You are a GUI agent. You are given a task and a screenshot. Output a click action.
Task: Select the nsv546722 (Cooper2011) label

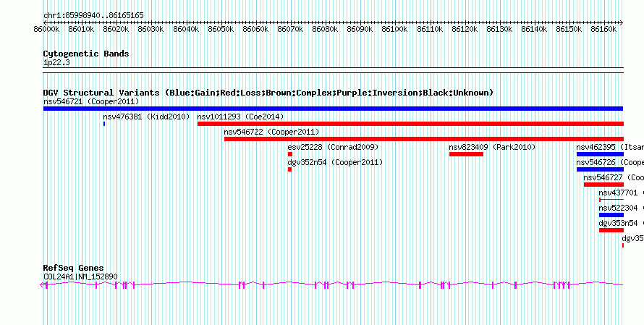pyautogui.click(x=271, y=132)
